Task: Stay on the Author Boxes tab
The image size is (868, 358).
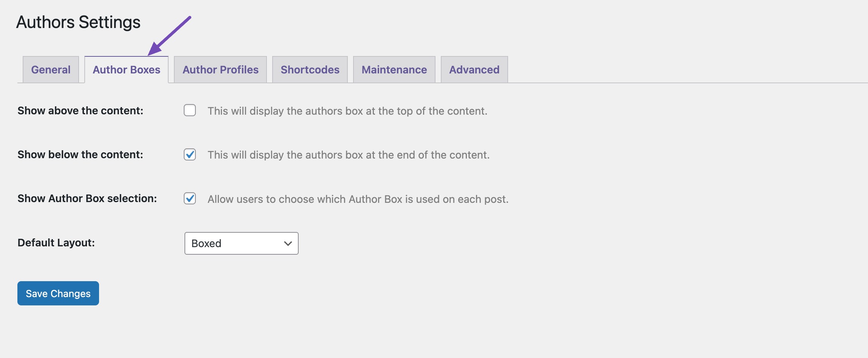Action: point(127,69)
